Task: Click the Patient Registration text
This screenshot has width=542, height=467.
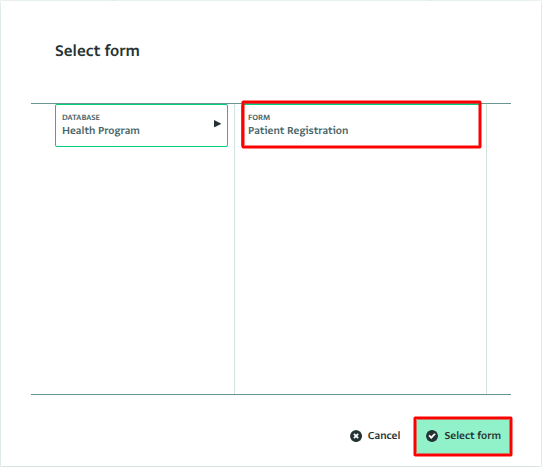Action: pyautogui.click(x=298, y=131)
